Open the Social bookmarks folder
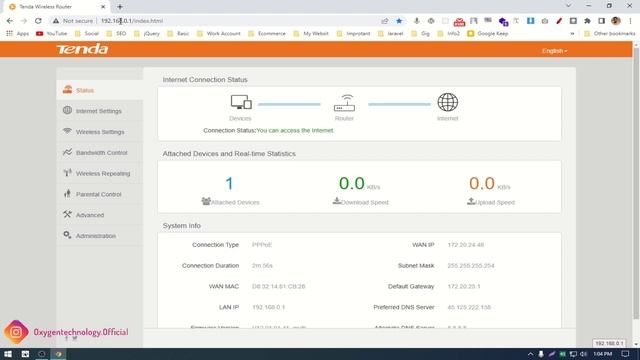 [x=87, y=33]
